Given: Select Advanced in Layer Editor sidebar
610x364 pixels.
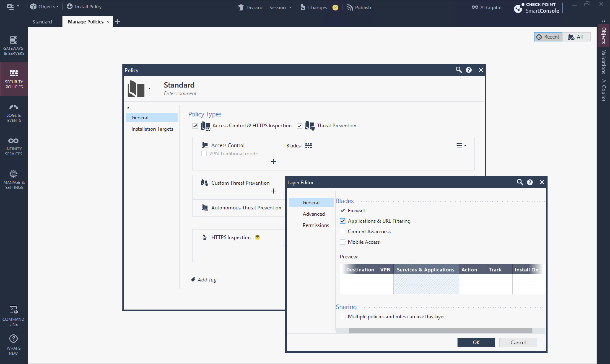Looking at the screenshot, I should [313, 214].
